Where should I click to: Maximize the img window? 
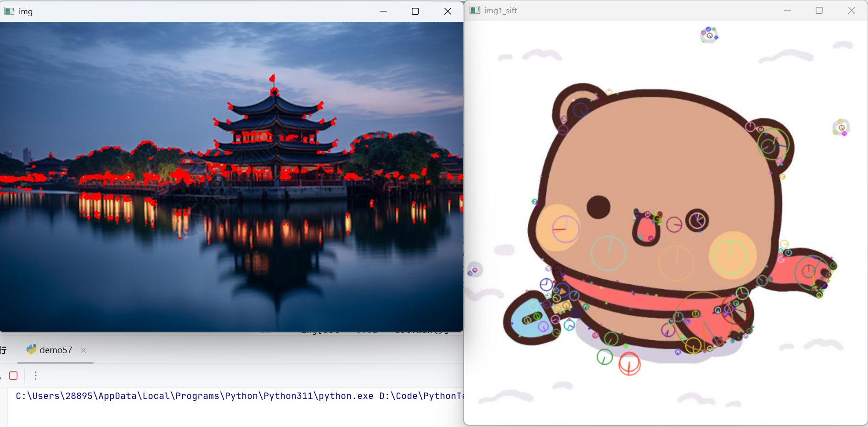(415, 11)
